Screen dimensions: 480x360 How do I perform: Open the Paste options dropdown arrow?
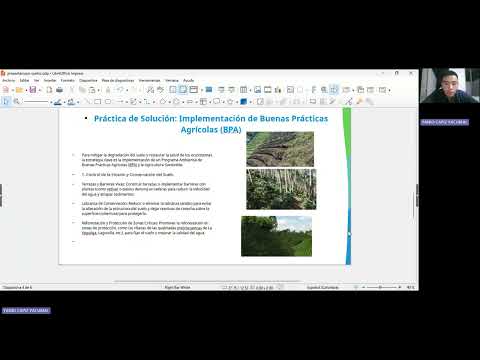coord(98,90)
